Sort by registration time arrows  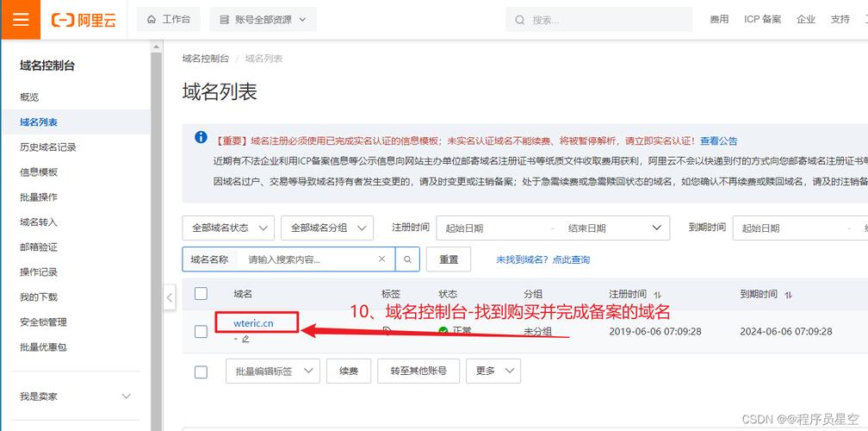(x=658, y=295)
